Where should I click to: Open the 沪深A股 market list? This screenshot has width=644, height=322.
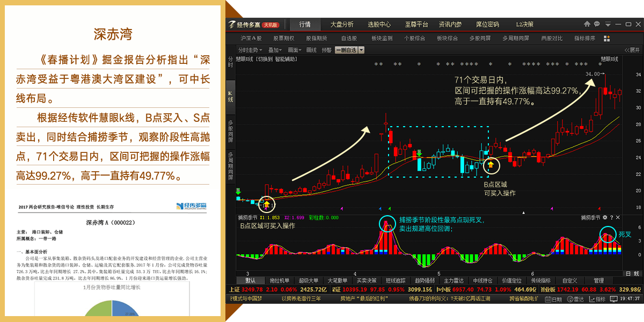pos(251,39)
